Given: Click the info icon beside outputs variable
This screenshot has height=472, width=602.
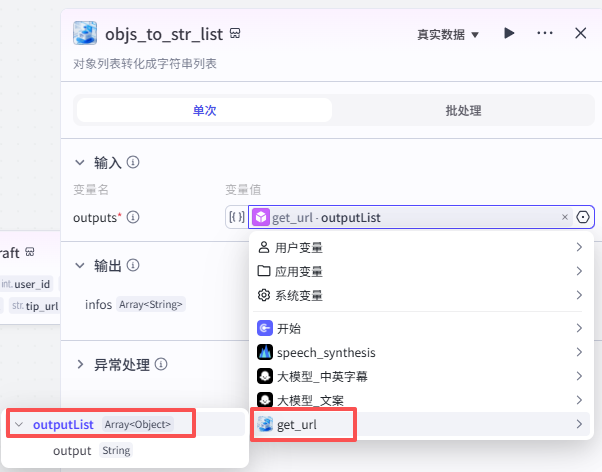Looking at the screenshot, I should point(133,217).
